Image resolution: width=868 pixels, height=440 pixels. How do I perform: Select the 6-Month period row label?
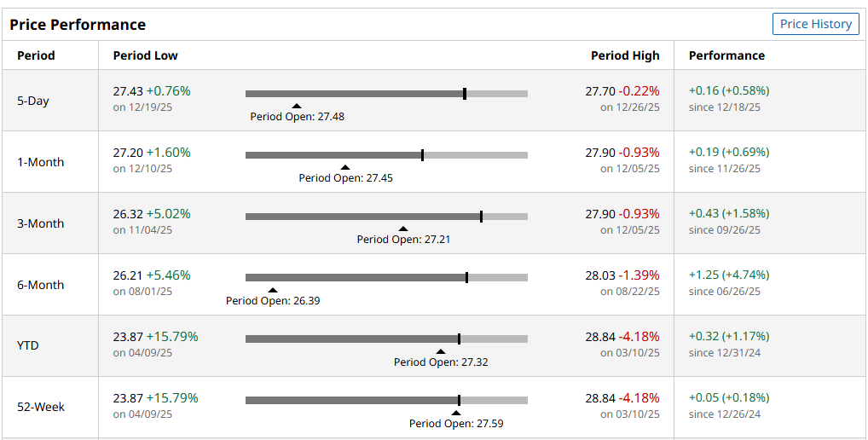(x=40, y=285)
